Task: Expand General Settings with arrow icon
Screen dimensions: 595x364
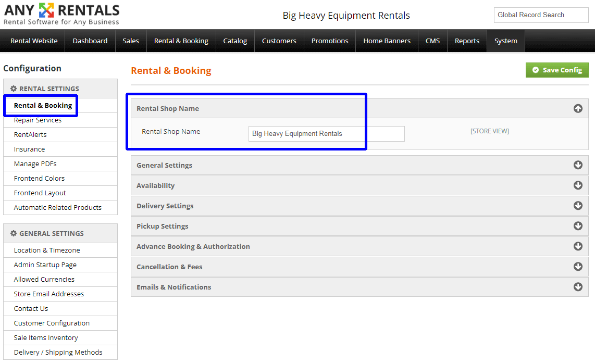Action: tap(578, 165)
